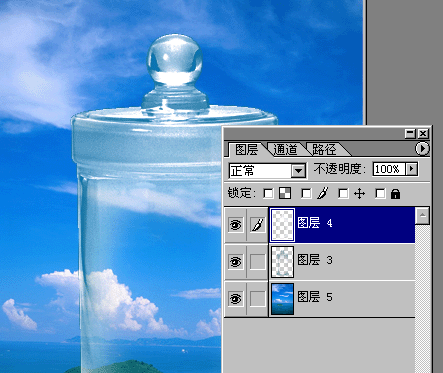Click the lock position move icon
This screenshot has height=373, width=443.
pyautogui.click(x=359, y=193)
